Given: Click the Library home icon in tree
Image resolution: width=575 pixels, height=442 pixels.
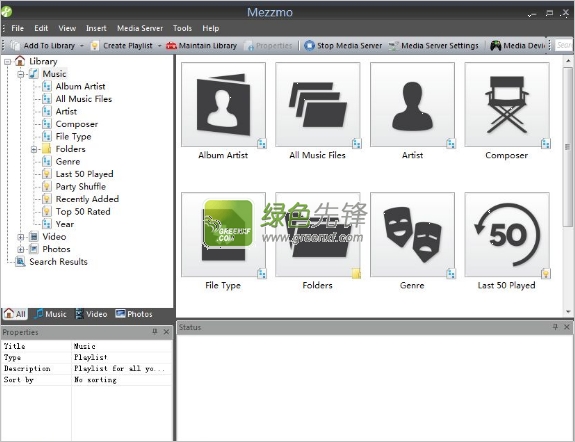Looking at the screenshot, I should click(x=20, y=61).
